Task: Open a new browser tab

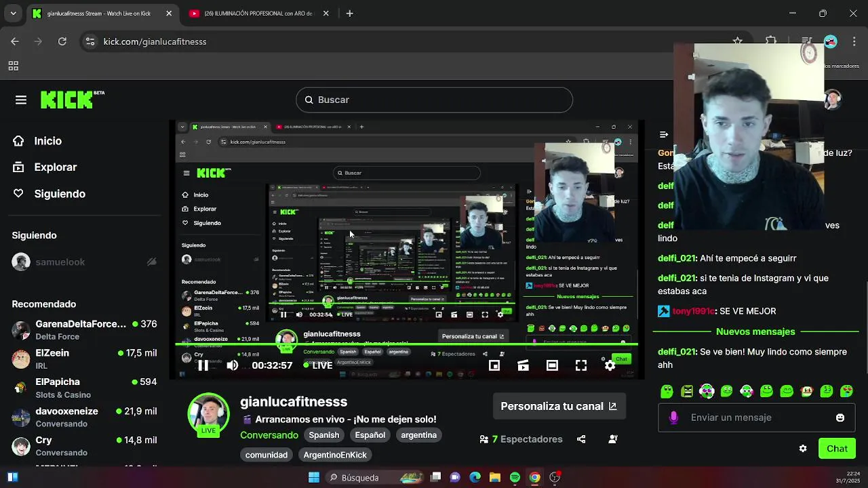Action: point(349,14)
